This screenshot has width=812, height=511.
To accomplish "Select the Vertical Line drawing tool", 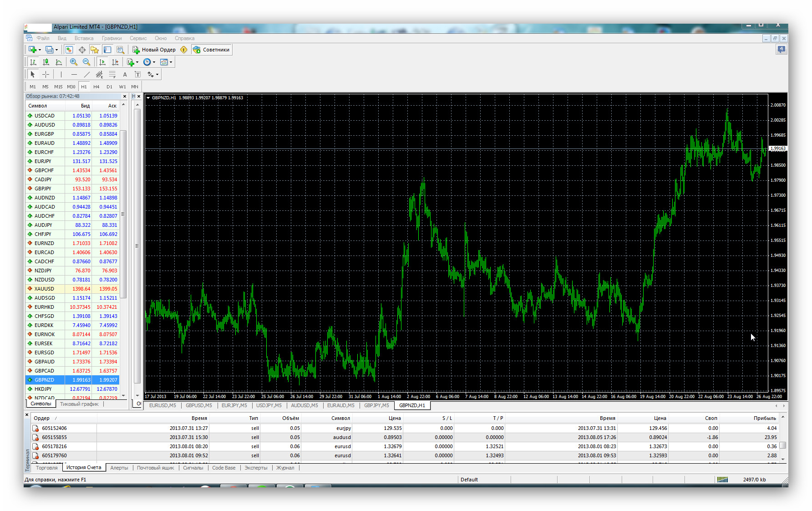I will pyautogui.click(x=61, y=74).
